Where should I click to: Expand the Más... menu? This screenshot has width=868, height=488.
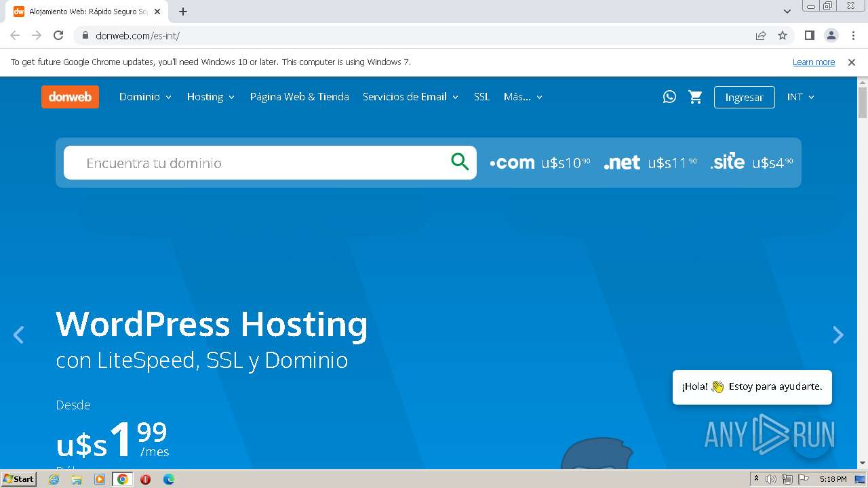[x=524, y=97]
